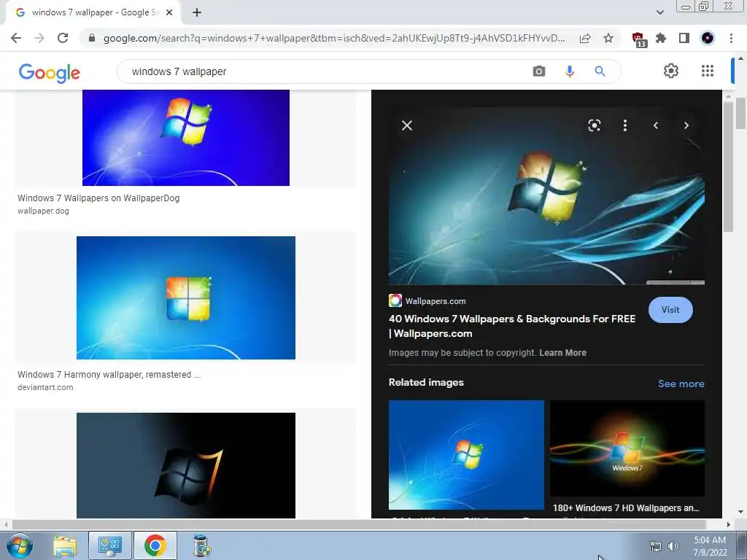Toggle the browser side panel
This screenshot has width=747, height=560.
pos(684,38)
